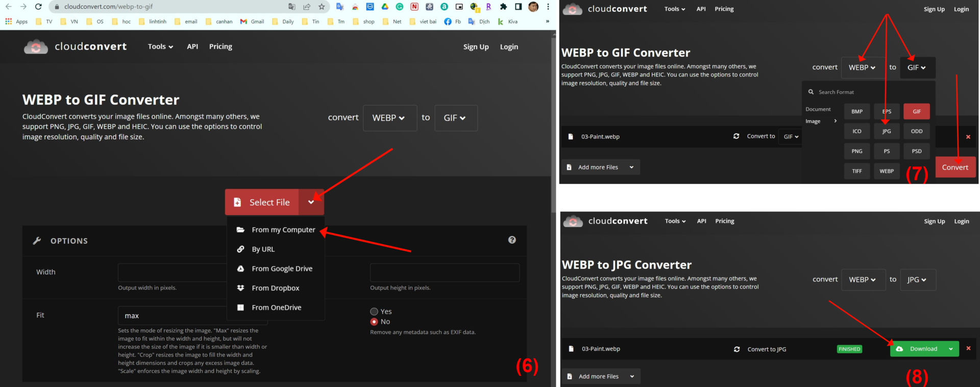980x387 pixels.
Task: Click the green Download button
Action: click(x=918, y=349)
